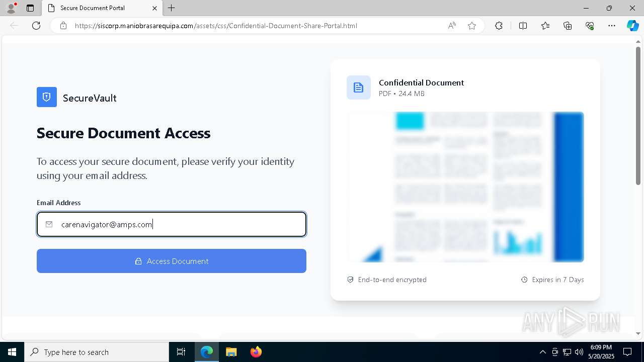Open File Explorer from the taskbar

click(x=231, y=352)
